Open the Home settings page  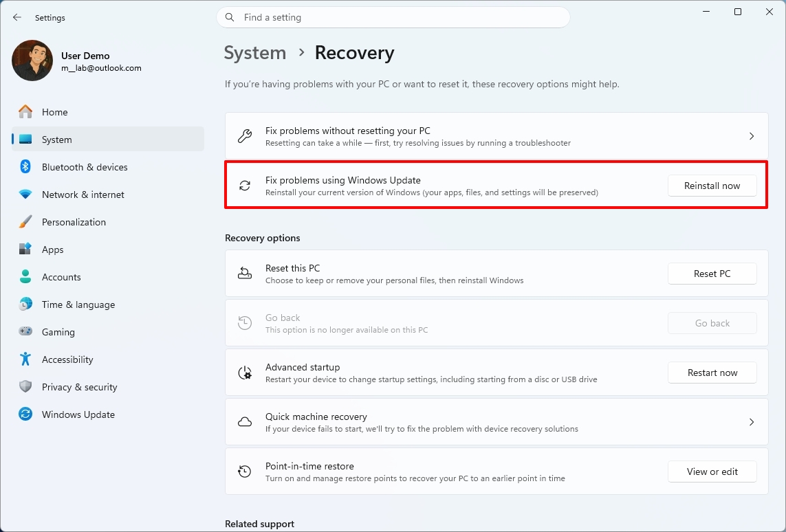point(108,112)
